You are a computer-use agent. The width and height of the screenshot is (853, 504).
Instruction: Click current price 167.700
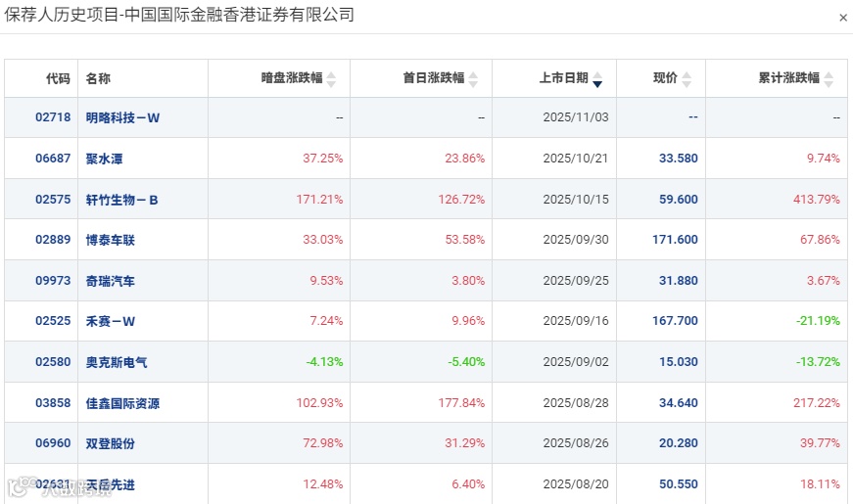(675, 321)
